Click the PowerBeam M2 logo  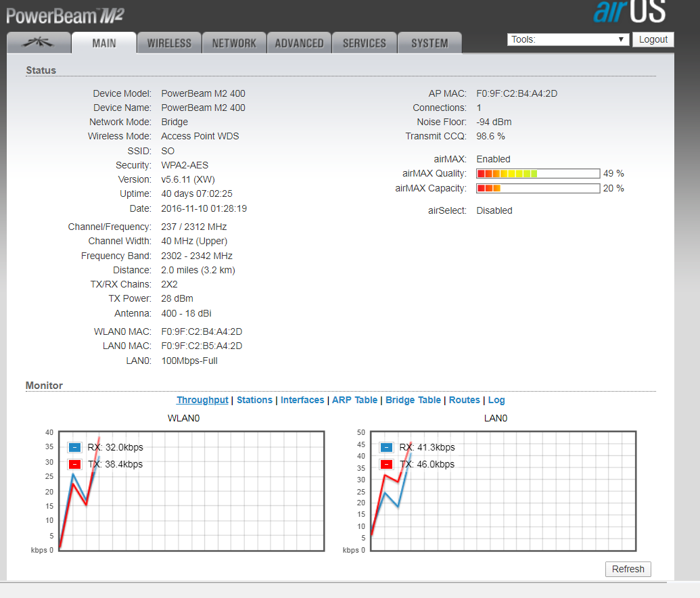pyautogui.click(x=65, y=16)
